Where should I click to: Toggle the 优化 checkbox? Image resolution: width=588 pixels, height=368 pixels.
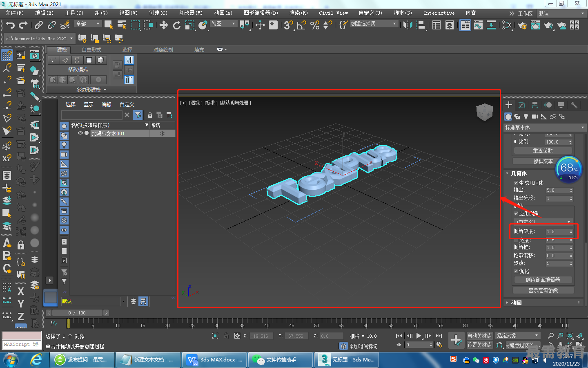[x=516, y=271]
